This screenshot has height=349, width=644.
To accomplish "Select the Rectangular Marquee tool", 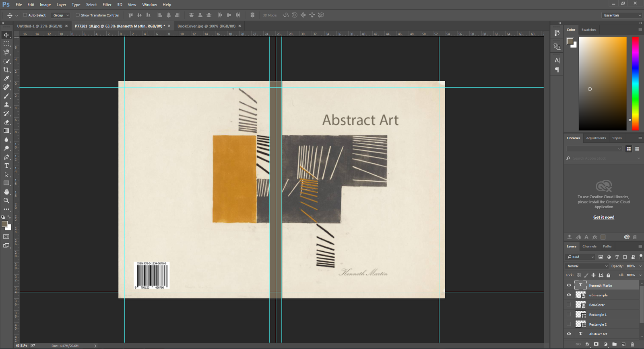I will [6, 43].
